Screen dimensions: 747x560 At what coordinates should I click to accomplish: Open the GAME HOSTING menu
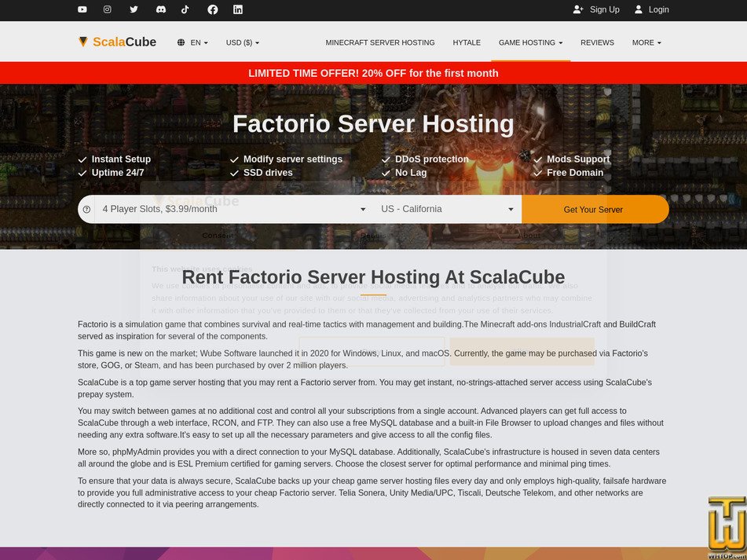pyautogui.click(x=530, y=42)
